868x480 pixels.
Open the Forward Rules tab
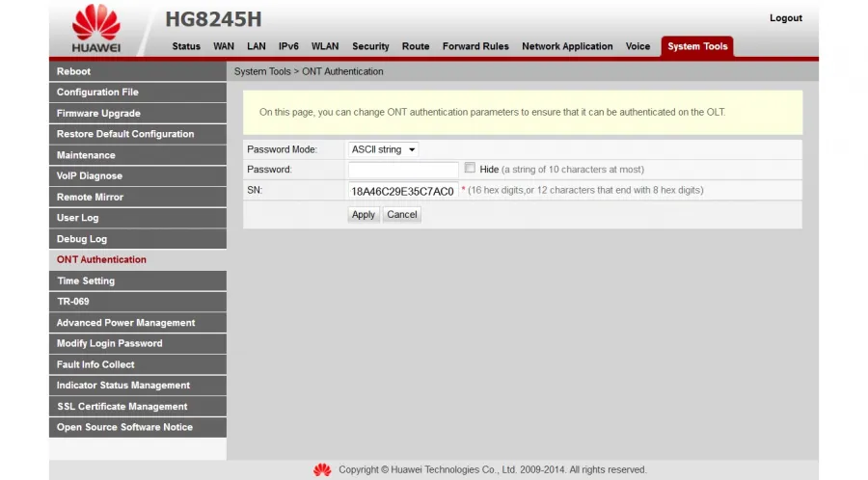coord(475,46)
